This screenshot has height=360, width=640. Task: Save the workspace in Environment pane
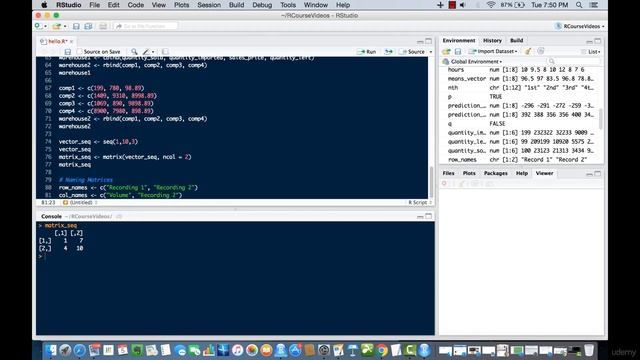[x=458, y=51]
